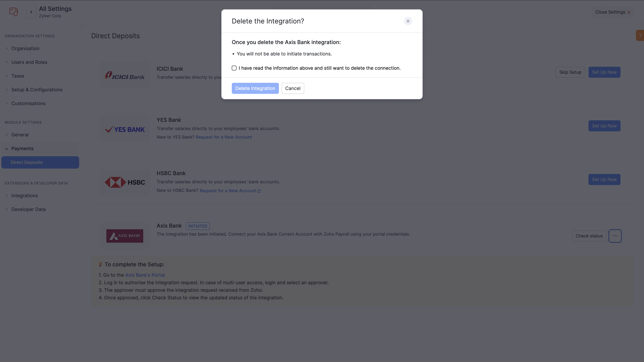Click the EXTENSIONS & DEVELOPER DATA section label
Screen dimensions: 644x362
36,183
